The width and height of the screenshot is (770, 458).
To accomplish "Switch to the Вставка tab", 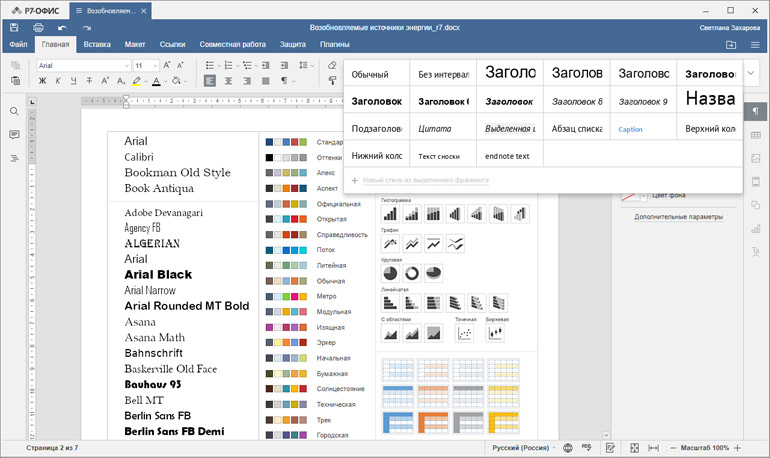I will click(97, 45).
